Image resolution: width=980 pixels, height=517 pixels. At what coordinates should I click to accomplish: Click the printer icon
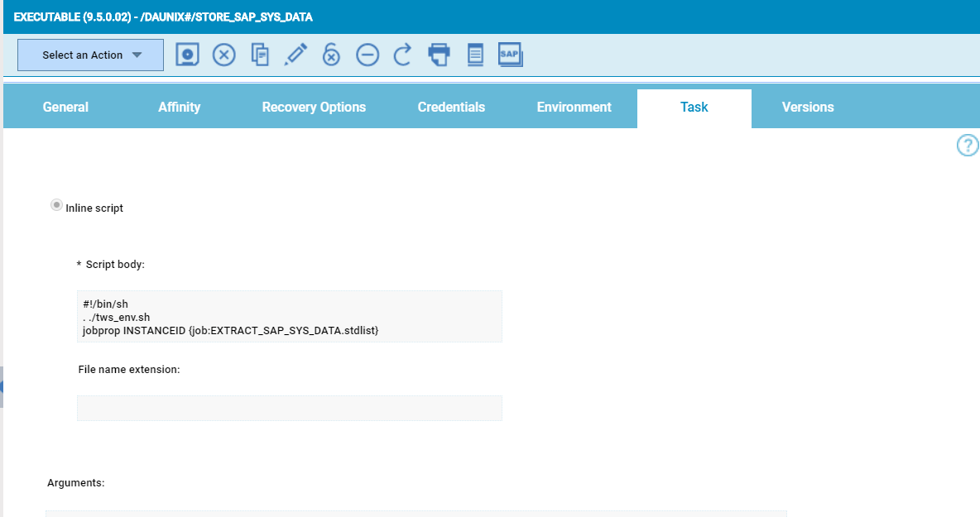tap(439, 55)
